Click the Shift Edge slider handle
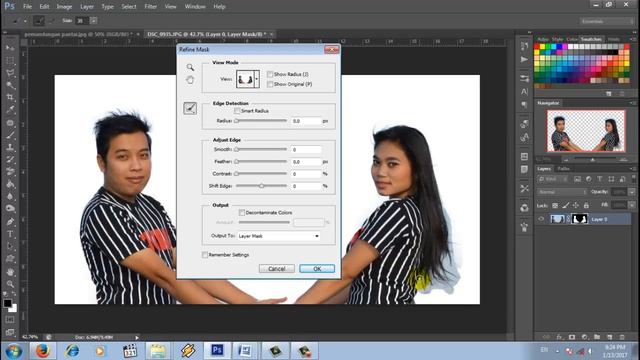 click(261, 186)
